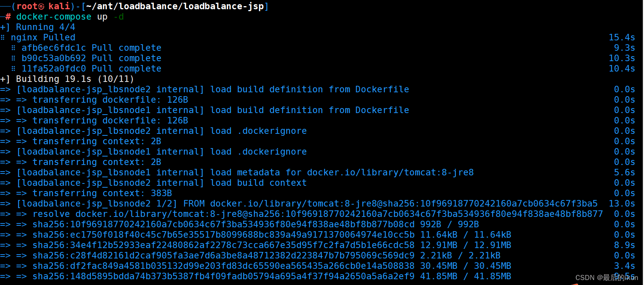
Task: Click the root㉿kali prompt text
Action: (x=43, y=6)
